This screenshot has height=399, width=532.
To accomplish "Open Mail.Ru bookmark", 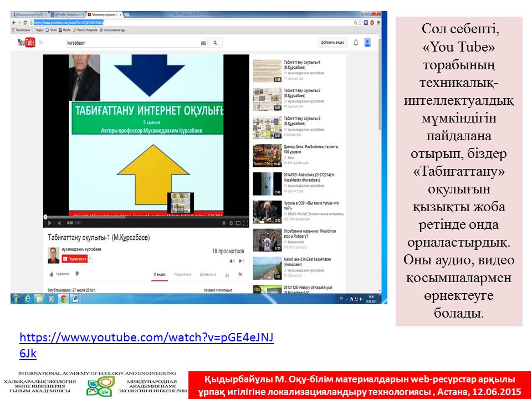I will (65, 30).
